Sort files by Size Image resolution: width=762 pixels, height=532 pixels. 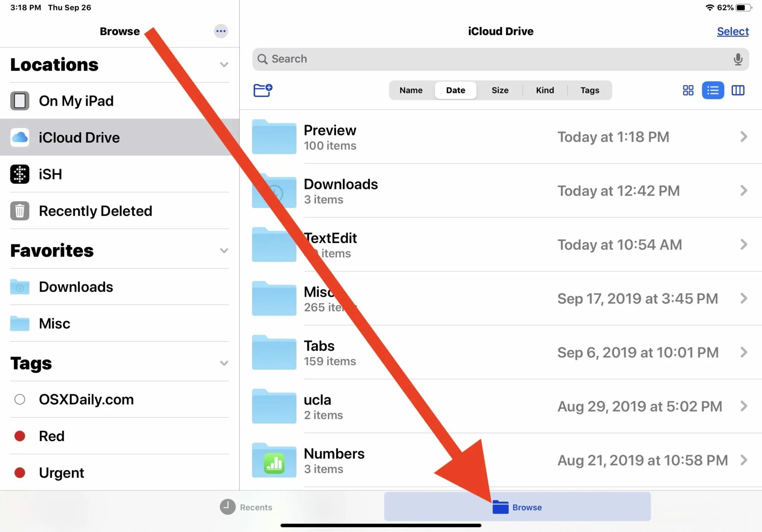[500, 90]
